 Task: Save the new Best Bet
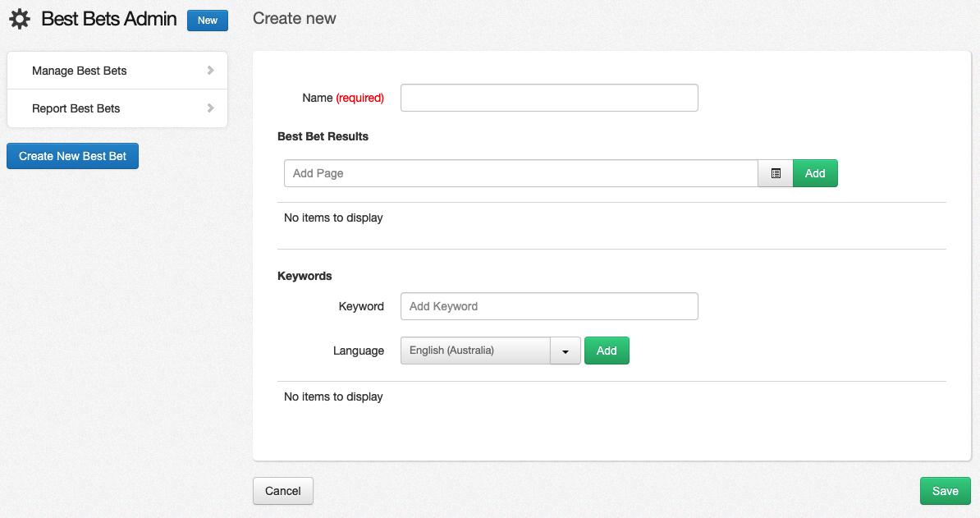click(945, 491)
